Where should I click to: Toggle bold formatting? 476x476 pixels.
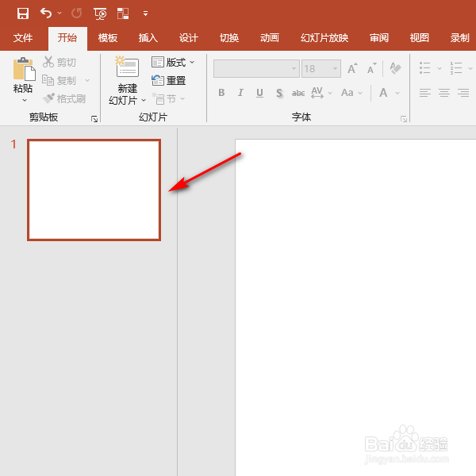[221, 93]
